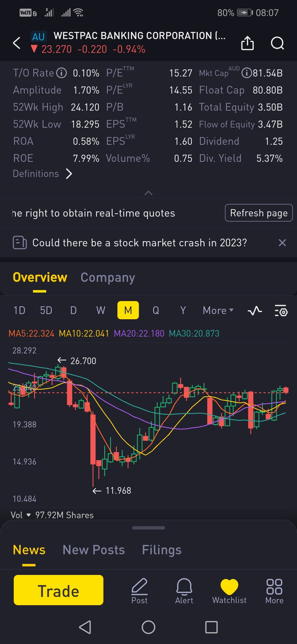This screenshot has height=644, width=297.
Task: Select the W weekly chart interval
Action: pyautogui.click(x=101, y=310)
